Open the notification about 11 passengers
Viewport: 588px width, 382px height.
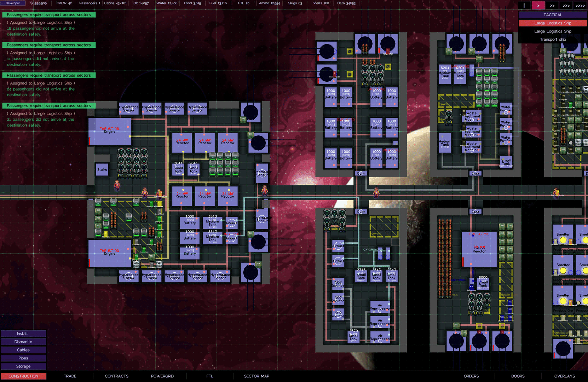pyautogui.click(x=49, y=45)
